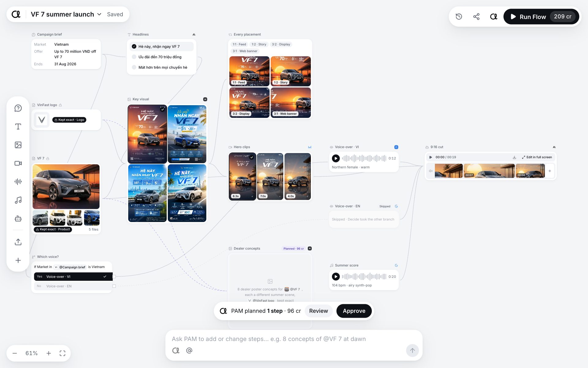Select the Video camera node tool
Viewport: 588px width, 368px height.
tap(18, 163)
